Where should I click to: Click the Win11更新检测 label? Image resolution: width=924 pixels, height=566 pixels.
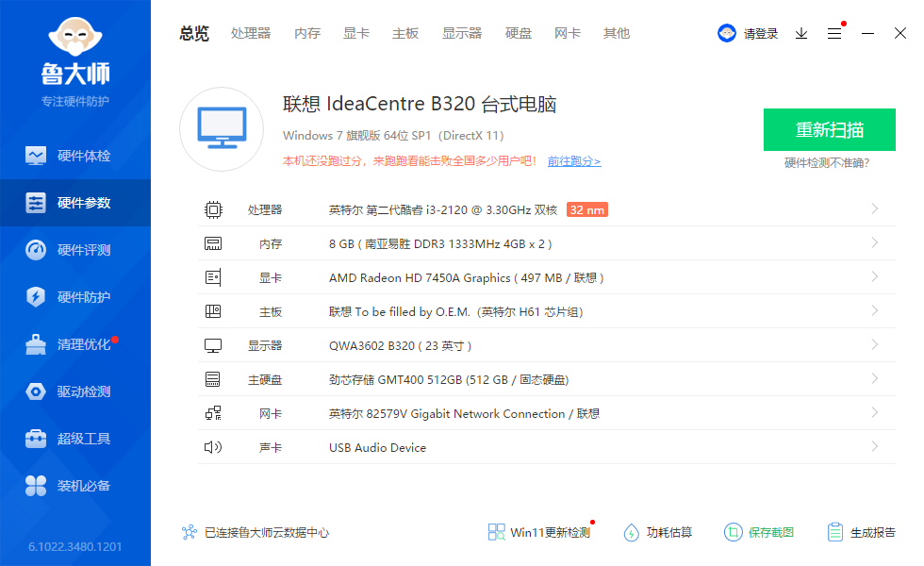click(550, 532)
